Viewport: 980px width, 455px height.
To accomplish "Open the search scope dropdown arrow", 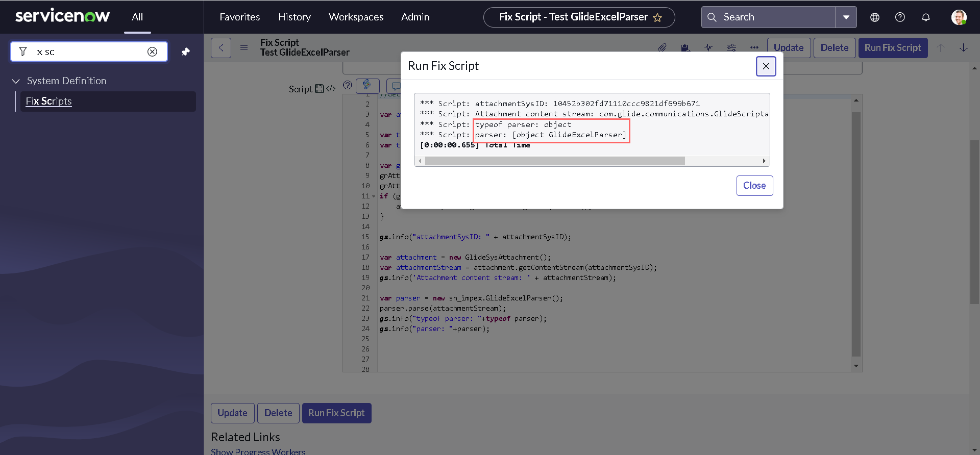I will (x=846, y=17).
